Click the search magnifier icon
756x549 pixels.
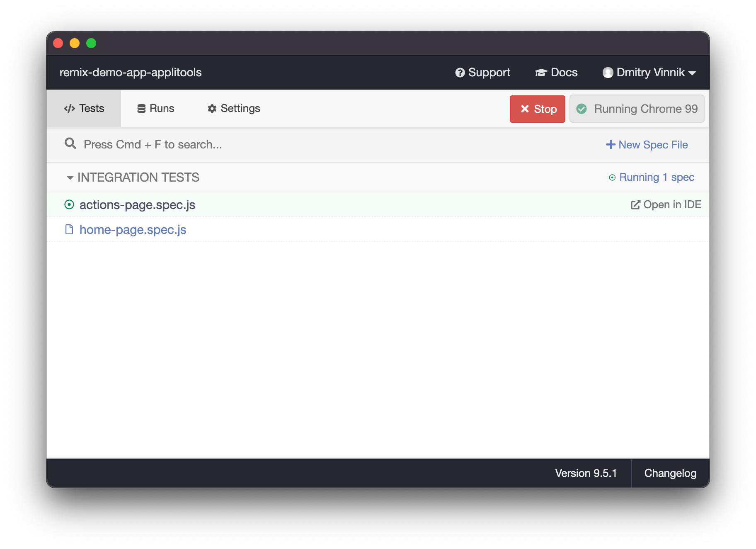(x=70, y=143)
